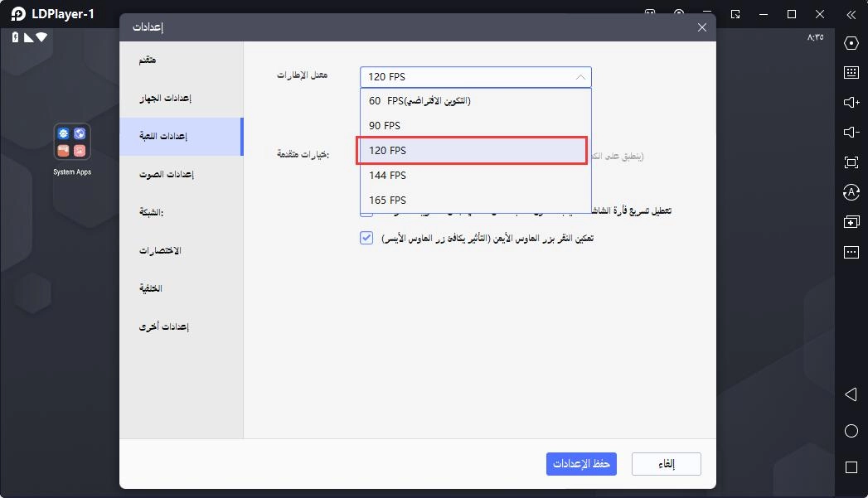Click the volume down icon
868x498 pixels.
(x=851, y=133)
